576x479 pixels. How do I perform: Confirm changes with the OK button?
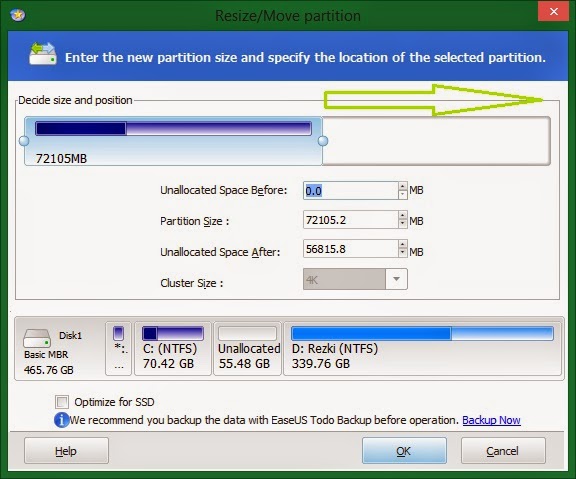click(404, 451)
